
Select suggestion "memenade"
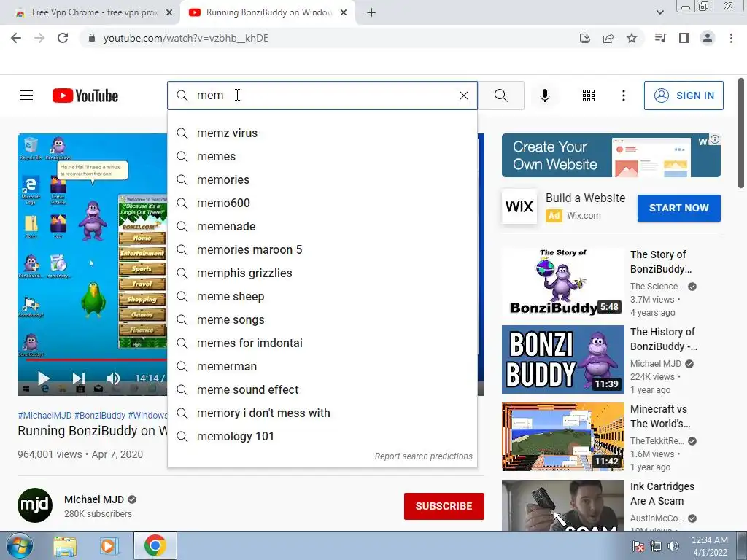click(x=322, y=226)
